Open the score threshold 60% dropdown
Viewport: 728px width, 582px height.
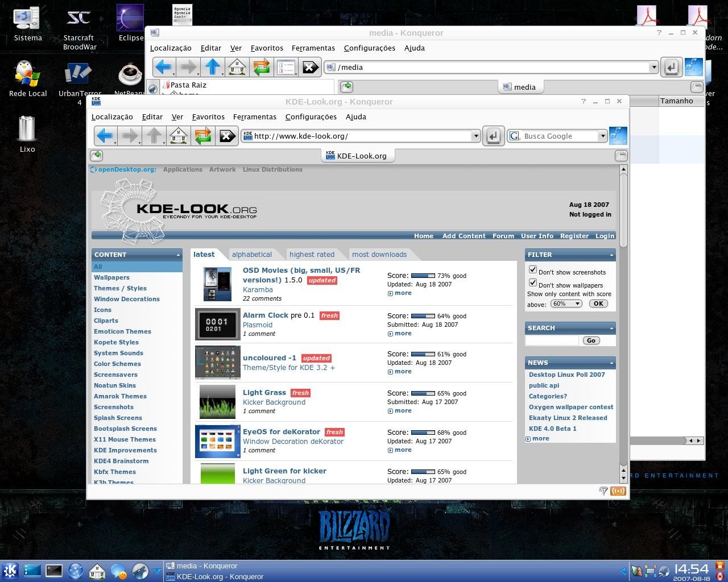pyautogui.click(x=566, y=304)
